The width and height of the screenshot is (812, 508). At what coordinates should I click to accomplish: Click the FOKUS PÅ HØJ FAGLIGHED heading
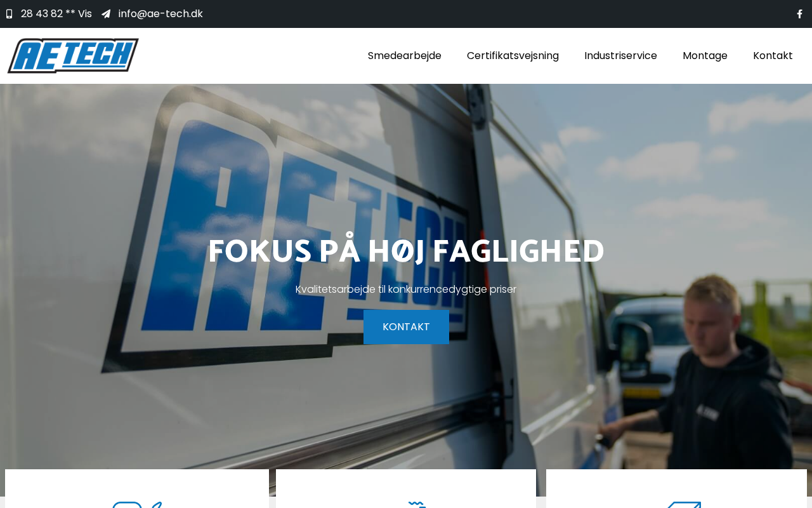(x=406, y=252)
